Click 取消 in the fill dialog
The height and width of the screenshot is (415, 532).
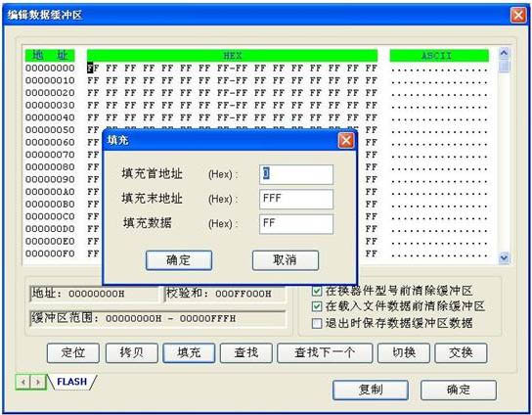(286, 260)
